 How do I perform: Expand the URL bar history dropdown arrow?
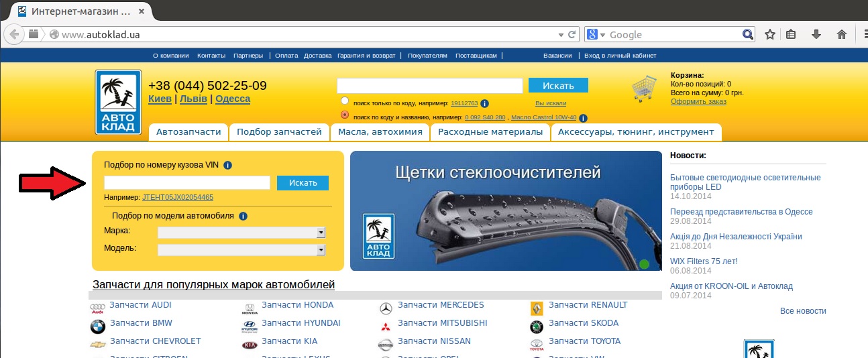pos(561,34)
